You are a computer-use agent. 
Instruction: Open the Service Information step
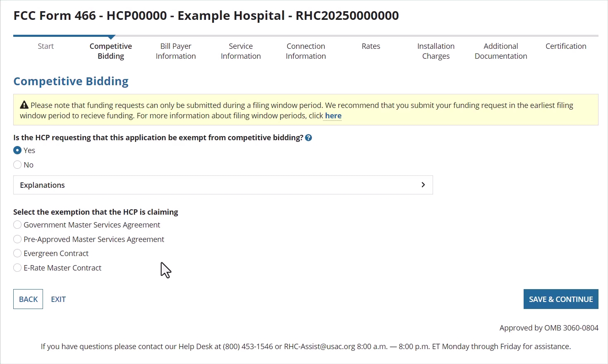241,51
